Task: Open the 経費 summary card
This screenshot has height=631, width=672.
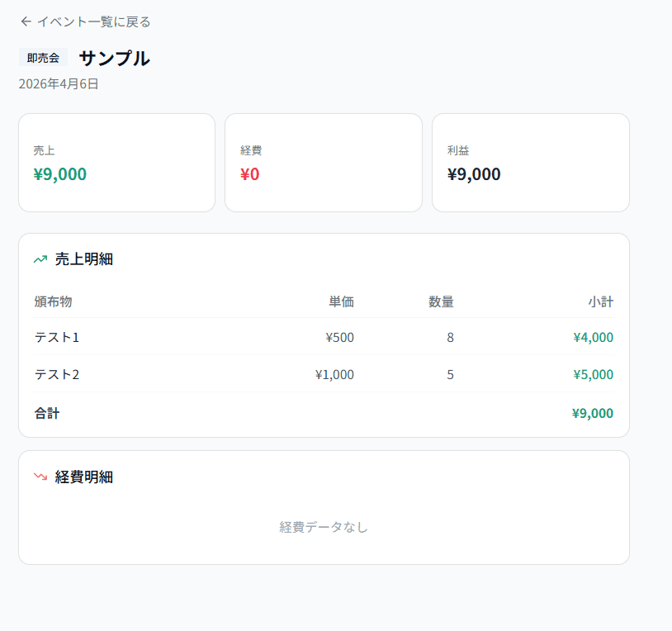Action: (x=323, y=163)
